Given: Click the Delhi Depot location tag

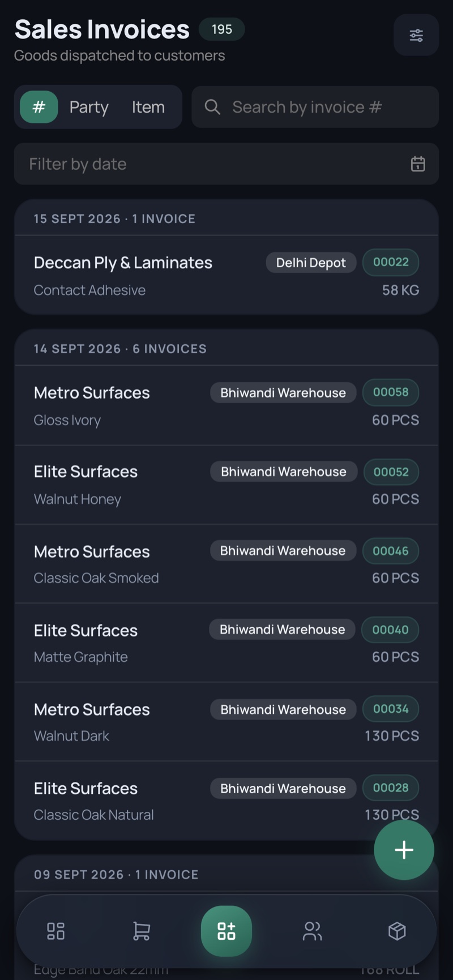Looking at the screenshot, I should tap(311, 263).
